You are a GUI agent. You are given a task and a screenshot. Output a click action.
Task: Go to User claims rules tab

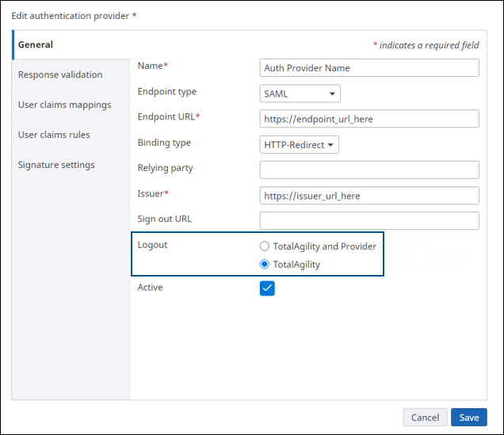[x=54, y=135]
